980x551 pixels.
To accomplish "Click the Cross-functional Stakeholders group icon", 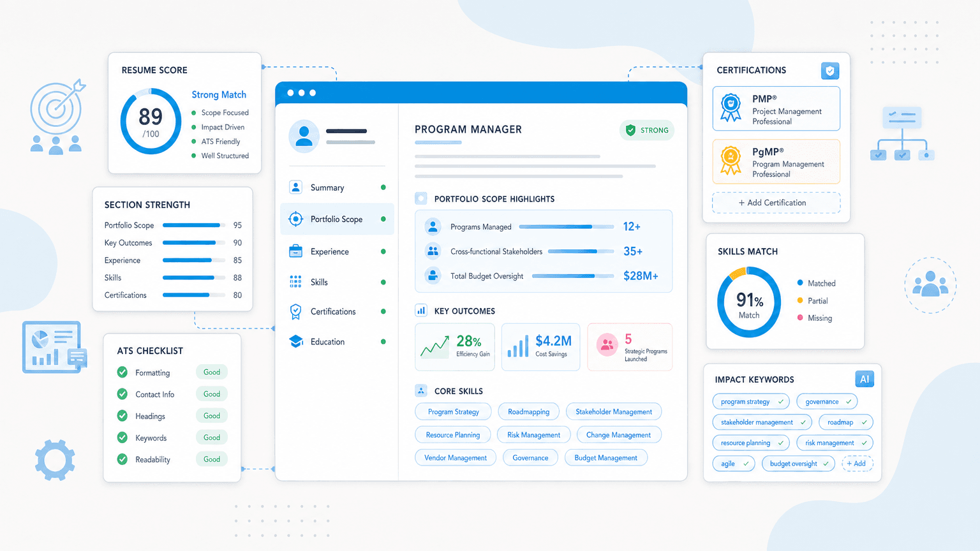I will click(x=433, y=251).
